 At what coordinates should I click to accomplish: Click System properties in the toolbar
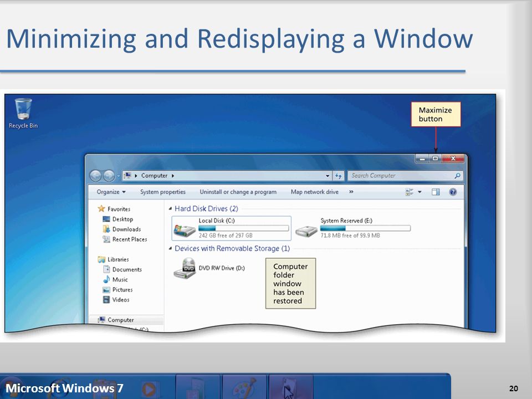163,192
